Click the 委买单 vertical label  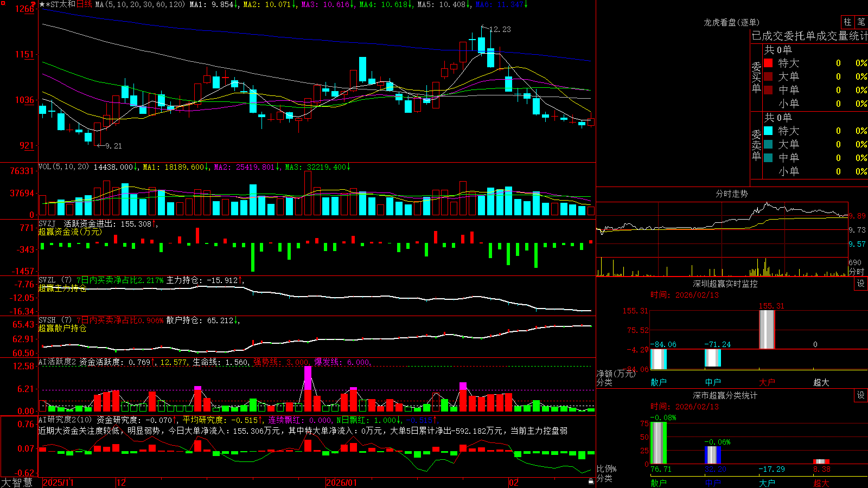click(x=756, y=77)
